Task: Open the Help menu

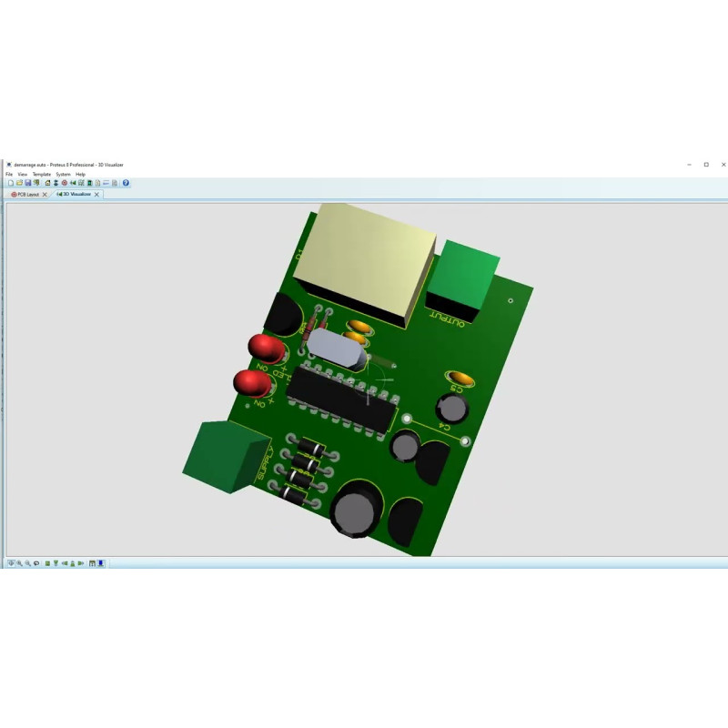Action: tap(80, 174)
